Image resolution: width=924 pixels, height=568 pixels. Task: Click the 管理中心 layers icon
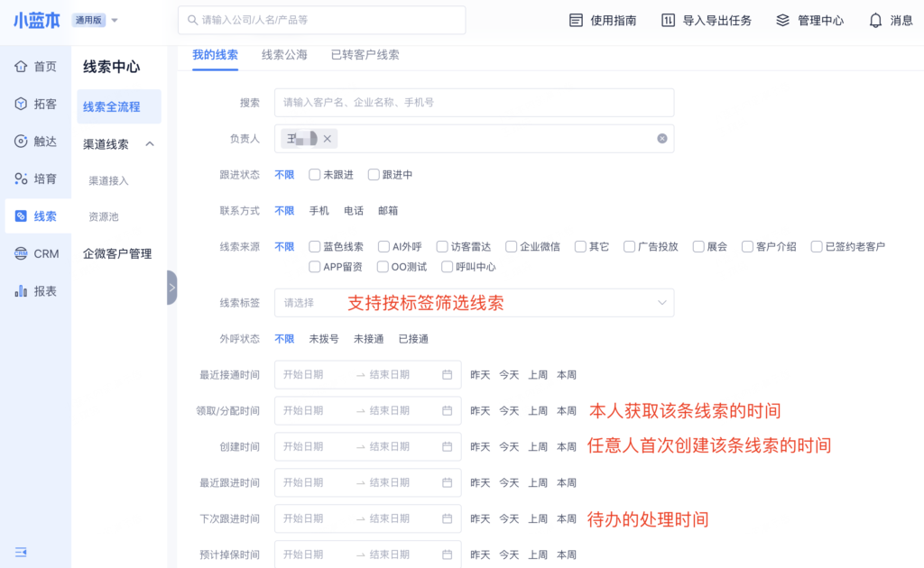coord(782,20)
